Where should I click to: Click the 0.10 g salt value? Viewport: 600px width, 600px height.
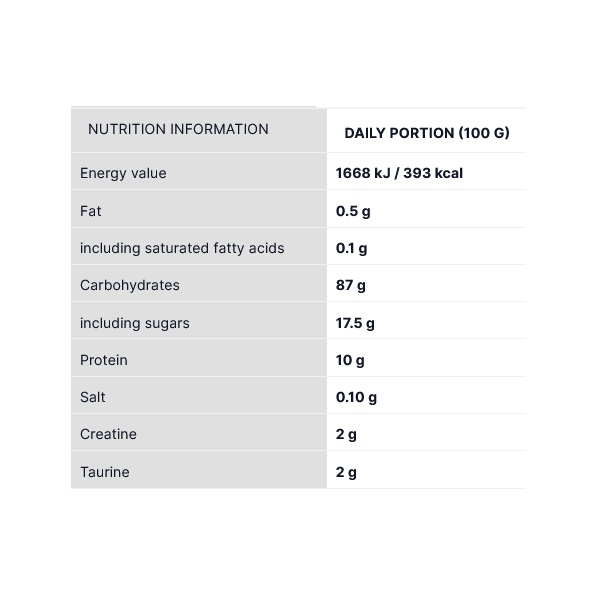coord(356,397)
